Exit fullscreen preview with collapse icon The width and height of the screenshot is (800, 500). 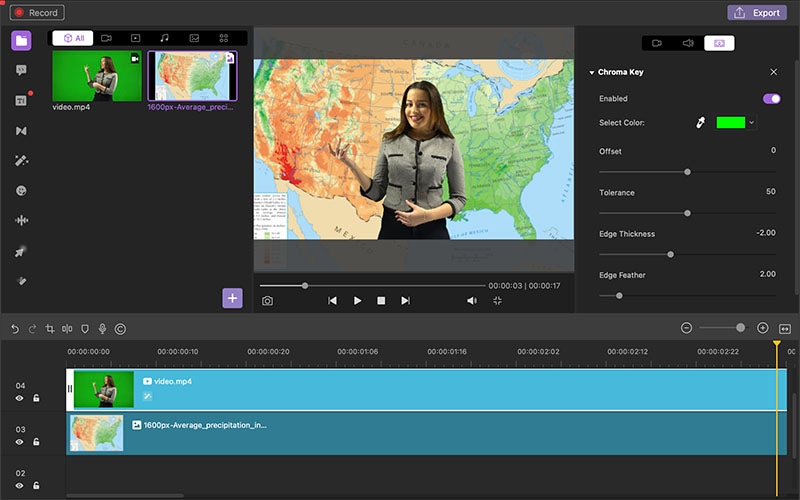pyautogui.click(x=497, y=301)
